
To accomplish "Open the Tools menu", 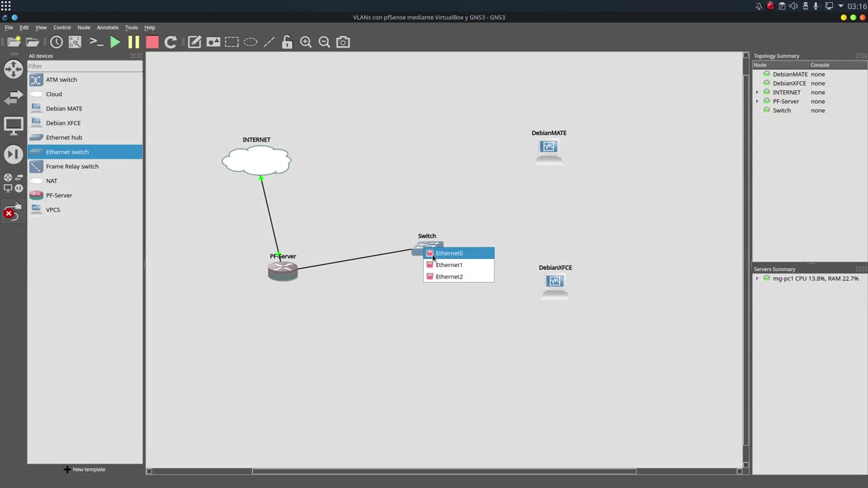I will point(132,28).
